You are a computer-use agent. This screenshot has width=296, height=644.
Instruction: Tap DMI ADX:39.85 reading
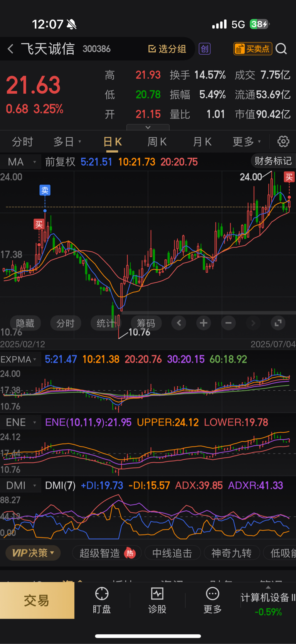click(199, 486)
